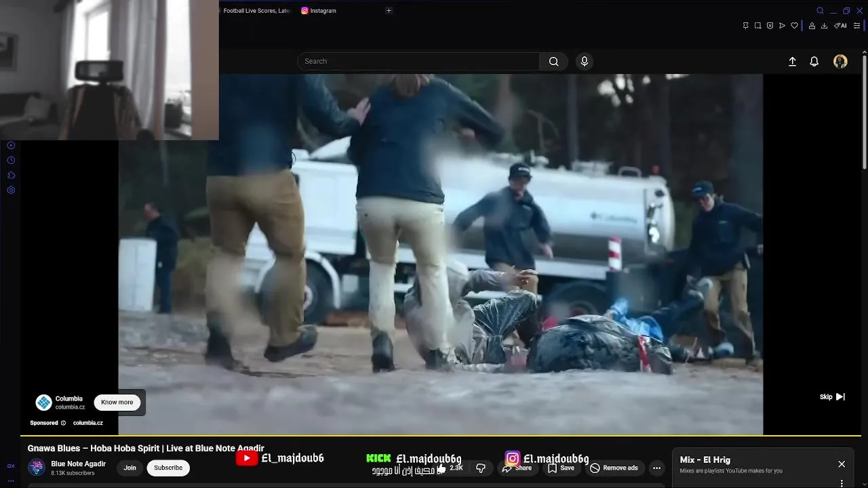Open YouTube notifications bell
Image resolution: width=868 pixels, height=488 pixels.
click(814, 62)
